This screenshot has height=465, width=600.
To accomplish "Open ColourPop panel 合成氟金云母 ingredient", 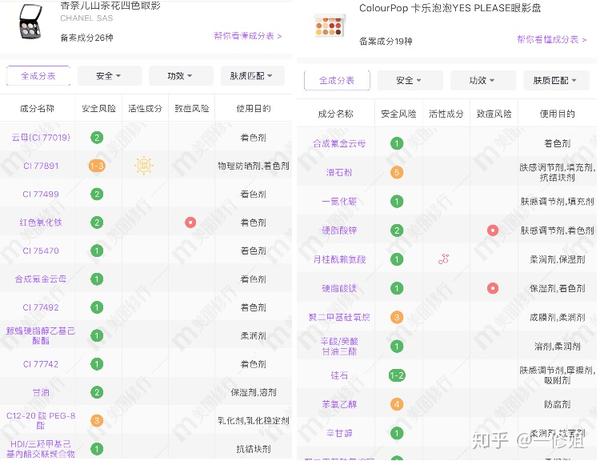I will 339,143.
